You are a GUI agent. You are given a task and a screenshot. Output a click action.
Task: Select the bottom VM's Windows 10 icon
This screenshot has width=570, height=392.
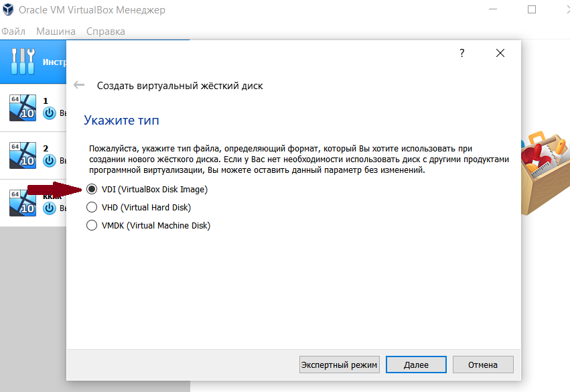click(22, 202)
